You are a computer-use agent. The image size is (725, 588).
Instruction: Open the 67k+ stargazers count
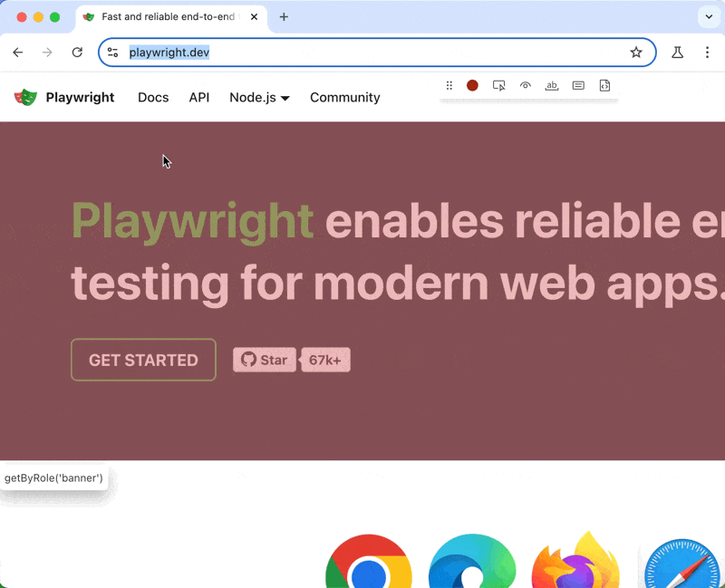[x=325, y=360]
